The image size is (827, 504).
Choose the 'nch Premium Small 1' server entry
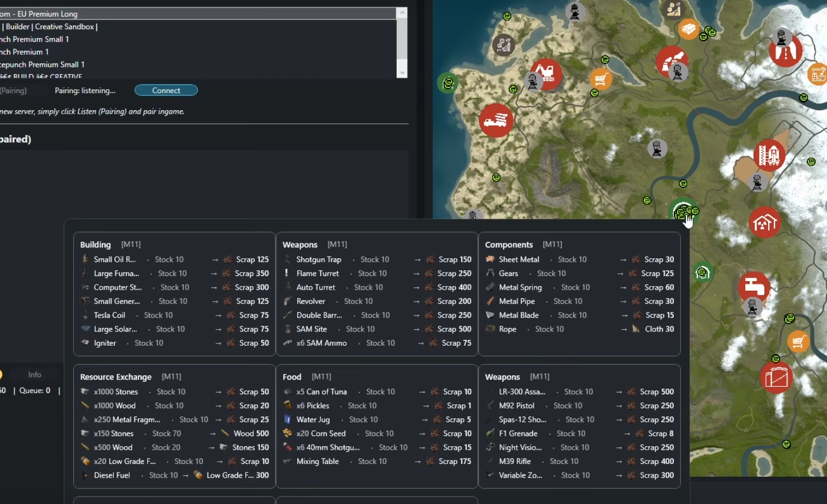(198, 39)
